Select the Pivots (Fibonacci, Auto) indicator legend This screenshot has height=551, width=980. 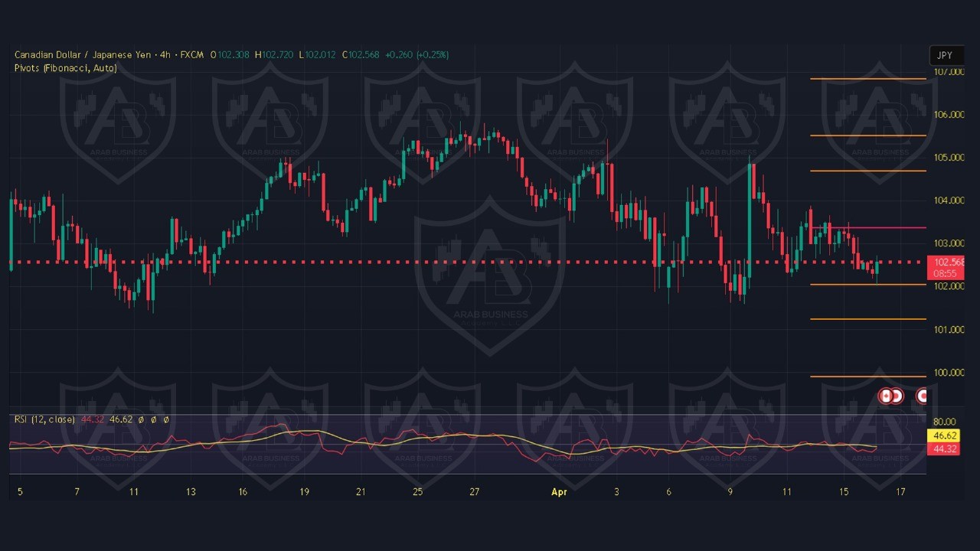[66, 68]
